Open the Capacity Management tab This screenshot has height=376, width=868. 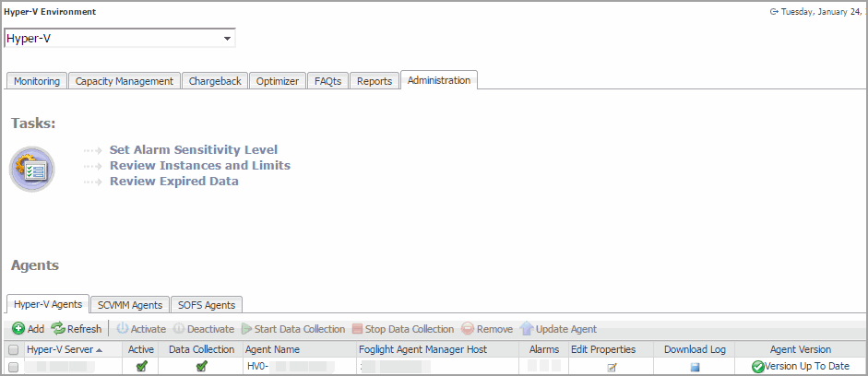(125, 81)
